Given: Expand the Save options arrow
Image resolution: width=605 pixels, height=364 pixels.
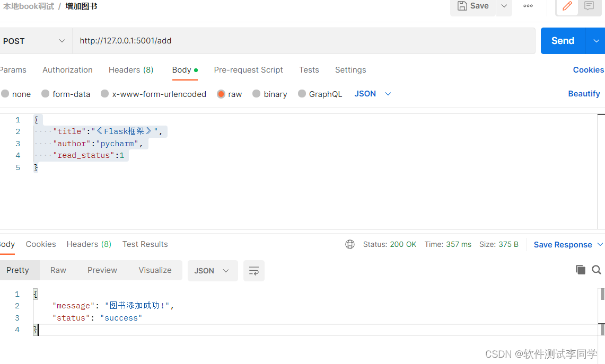Looking at the screenshot, I should pos(504,6).
